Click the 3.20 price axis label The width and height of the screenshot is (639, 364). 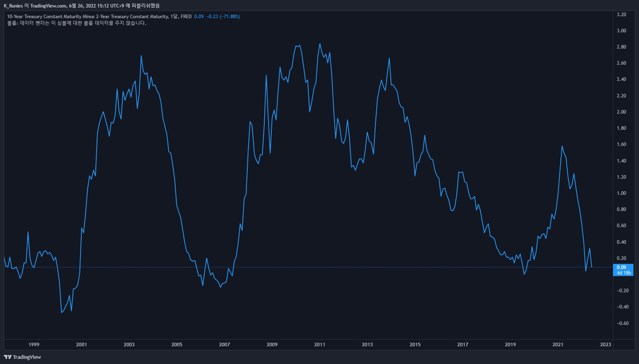[x=621, y=15]
